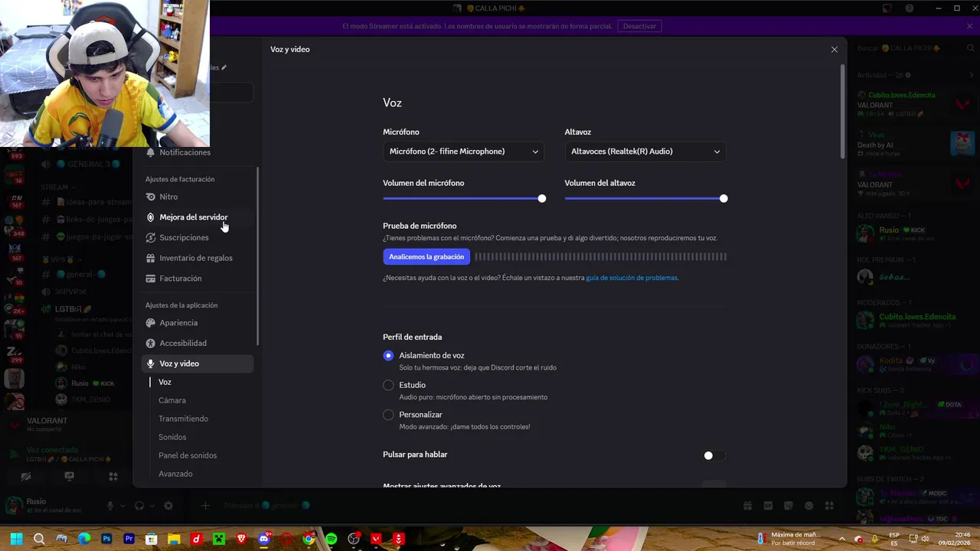Click the Windows Start button
Viewport: 980px width, 551px height.
(16, 539)
